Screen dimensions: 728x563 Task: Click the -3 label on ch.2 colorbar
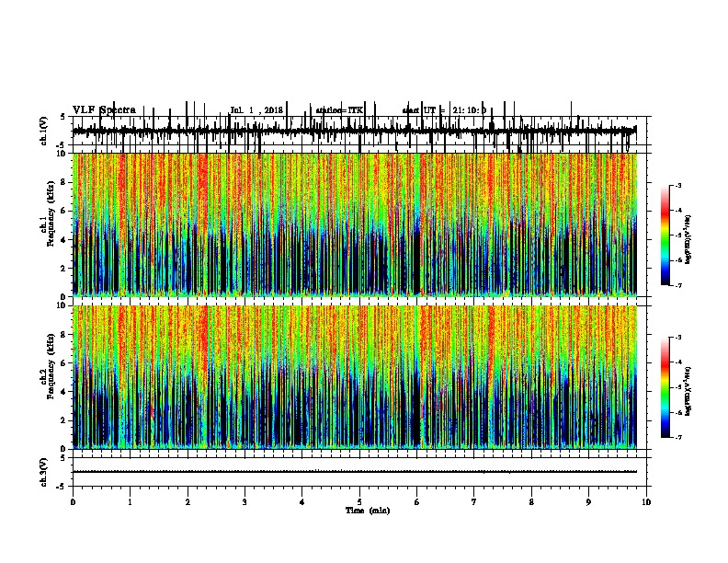point(678,338)
